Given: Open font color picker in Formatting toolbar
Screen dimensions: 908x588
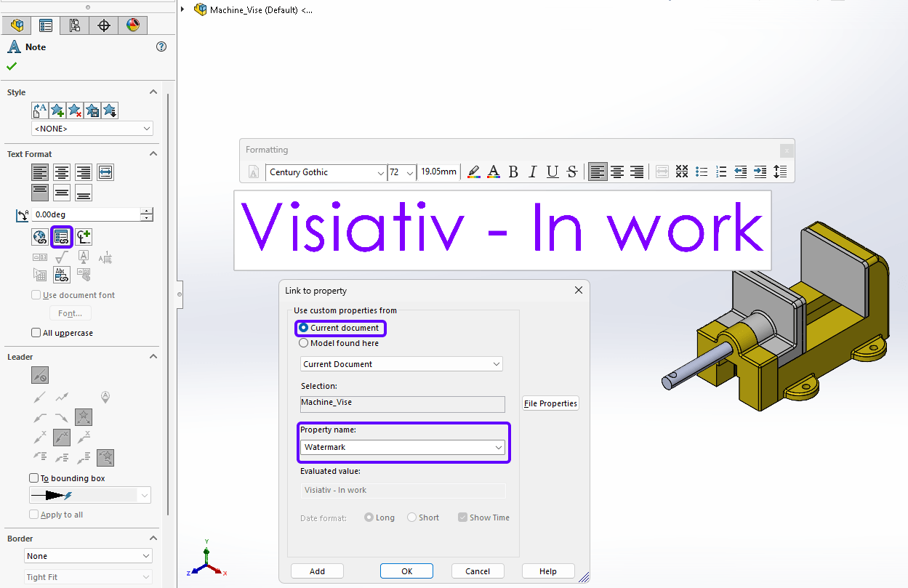Looking at the screenshot, I should click(494, 172).
